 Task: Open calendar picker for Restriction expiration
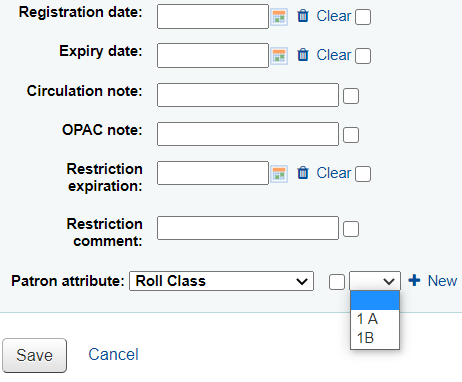[x=279, y=174]
